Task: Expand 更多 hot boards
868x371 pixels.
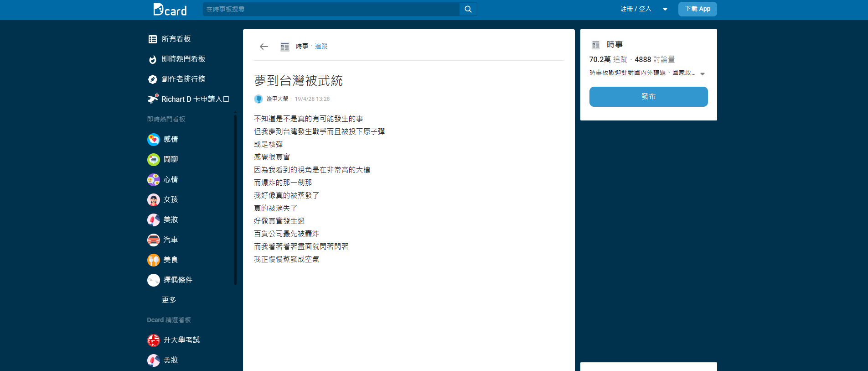Action: [169, 300]
